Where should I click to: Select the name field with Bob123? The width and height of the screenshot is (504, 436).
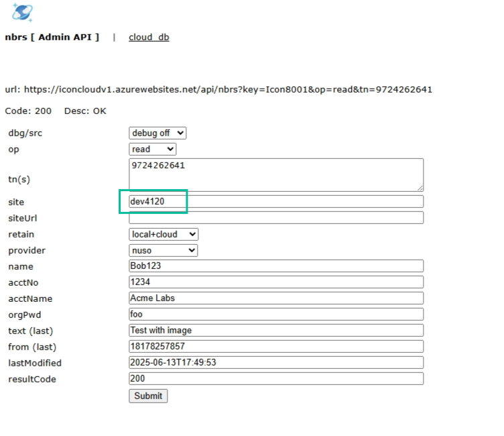coord(275,266)
